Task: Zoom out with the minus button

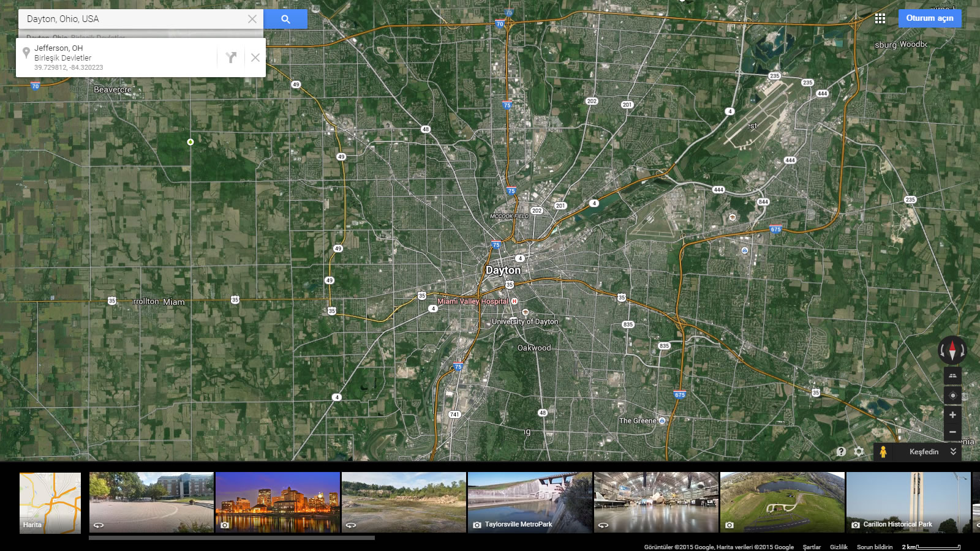Action: tap(952, 432)
